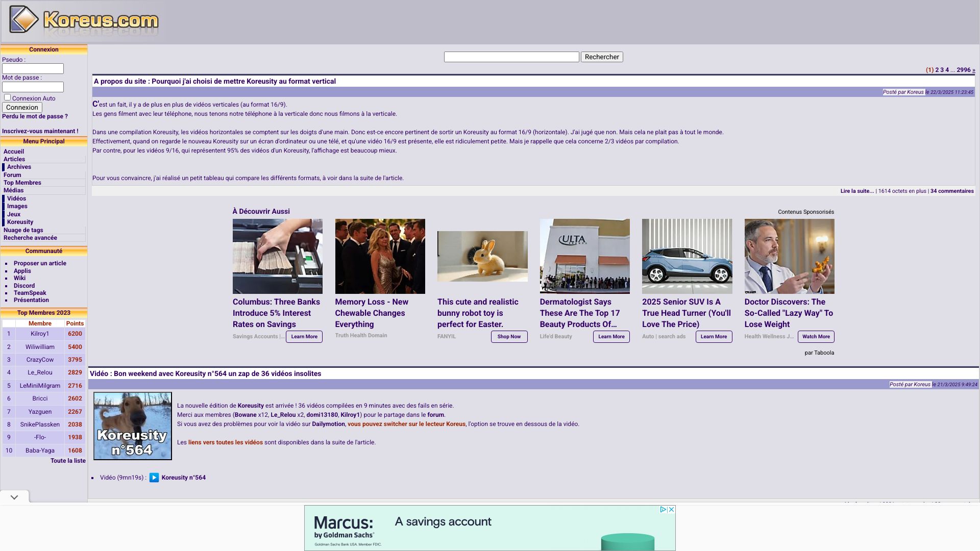980x551 pixels.
Task: Open the Discord community link
Action: [x=24, y=286]
